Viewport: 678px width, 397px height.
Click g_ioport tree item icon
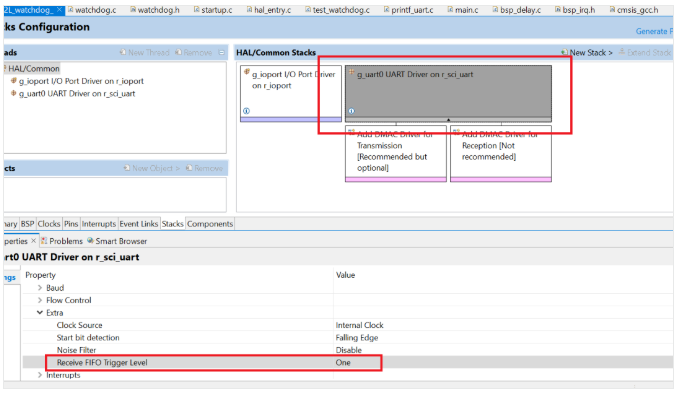click(13, 80)
